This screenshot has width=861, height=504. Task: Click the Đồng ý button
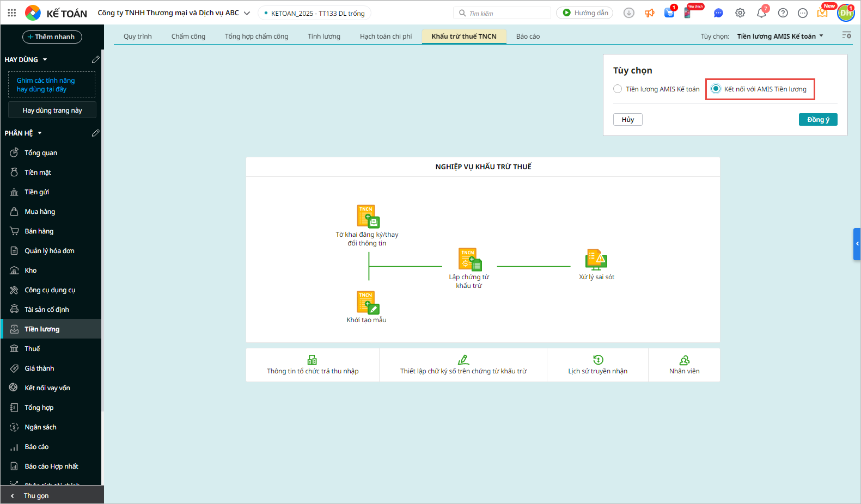tap(817, 120)
